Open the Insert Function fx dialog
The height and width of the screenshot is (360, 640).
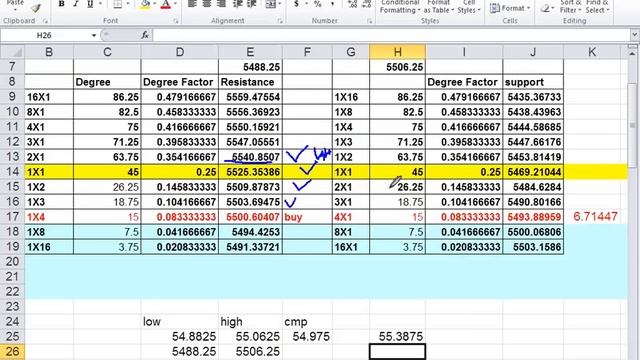coord(145,35)
